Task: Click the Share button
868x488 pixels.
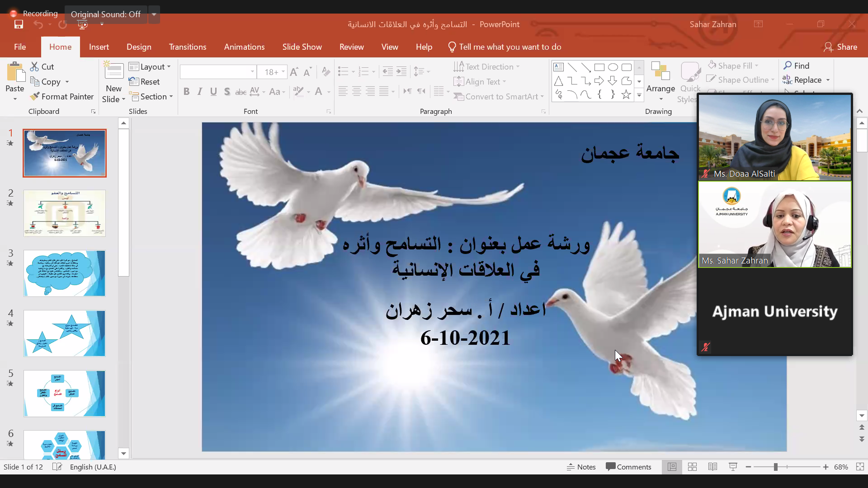Action: point(840,47)
